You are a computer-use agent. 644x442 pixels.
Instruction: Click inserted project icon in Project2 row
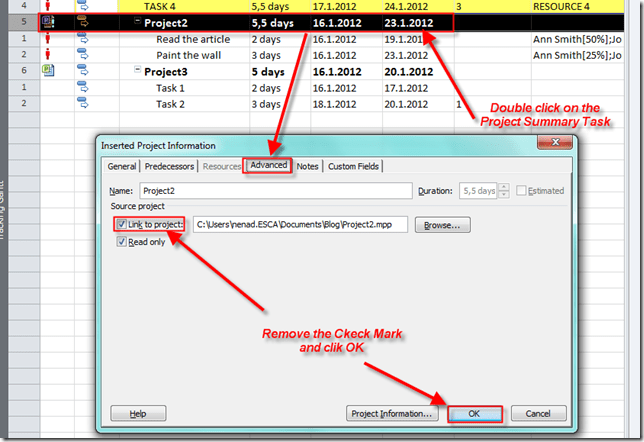pyautogui.click(x=47, y=21)
